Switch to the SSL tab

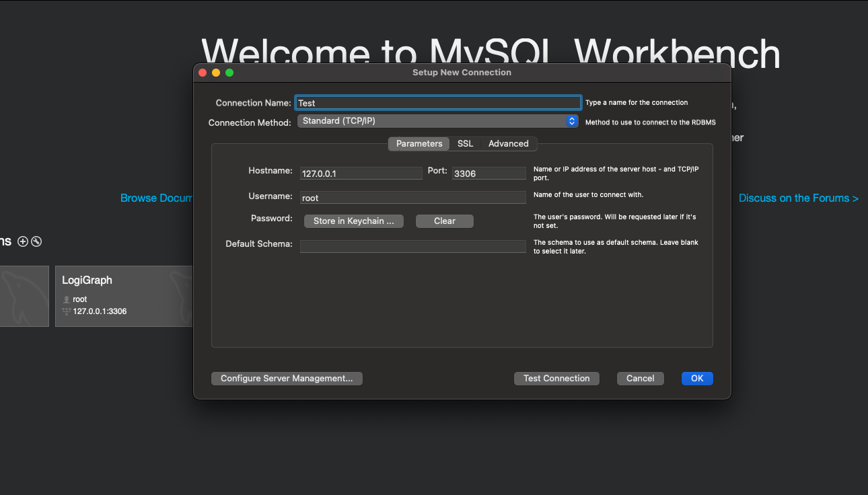click(x=466, y=143)
